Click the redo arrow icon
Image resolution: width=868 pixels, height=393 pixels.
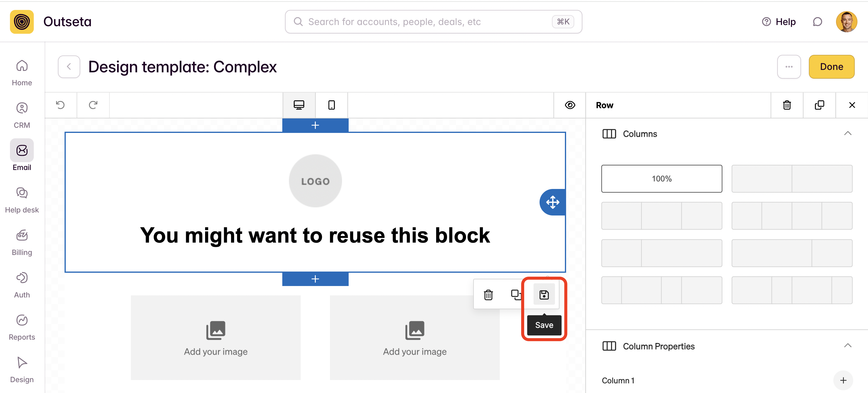(93, 105)
